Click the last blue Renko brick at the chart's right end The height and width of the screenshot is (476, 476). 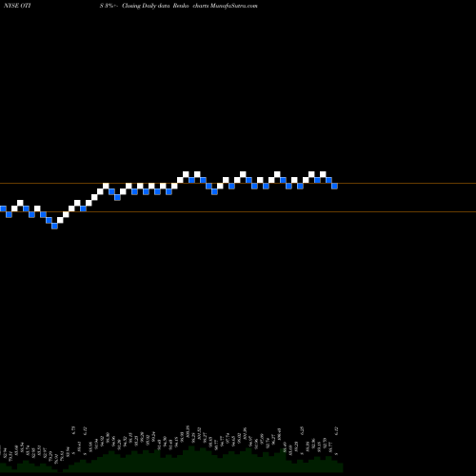click(x=334, y=186)
